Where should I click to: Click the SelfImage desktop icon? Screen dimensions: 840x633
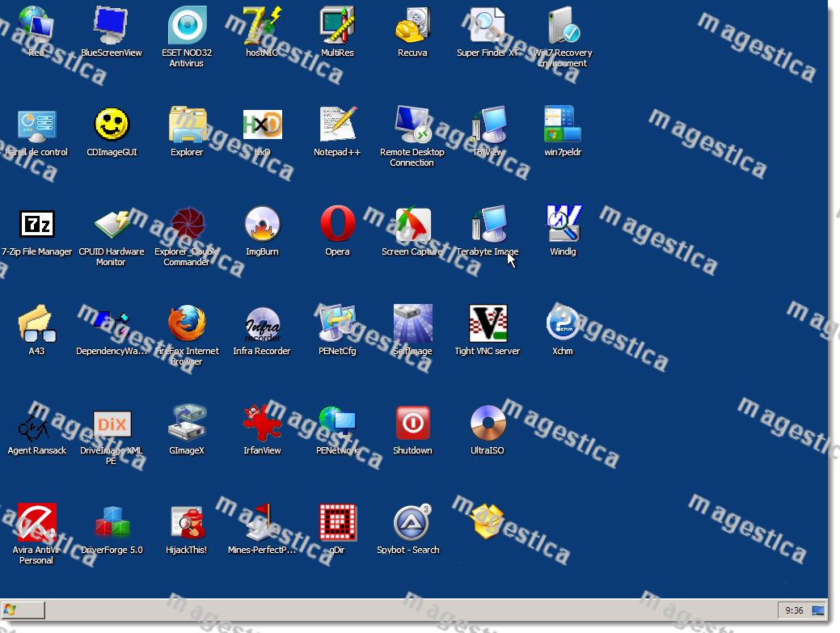tap(412, 323)
